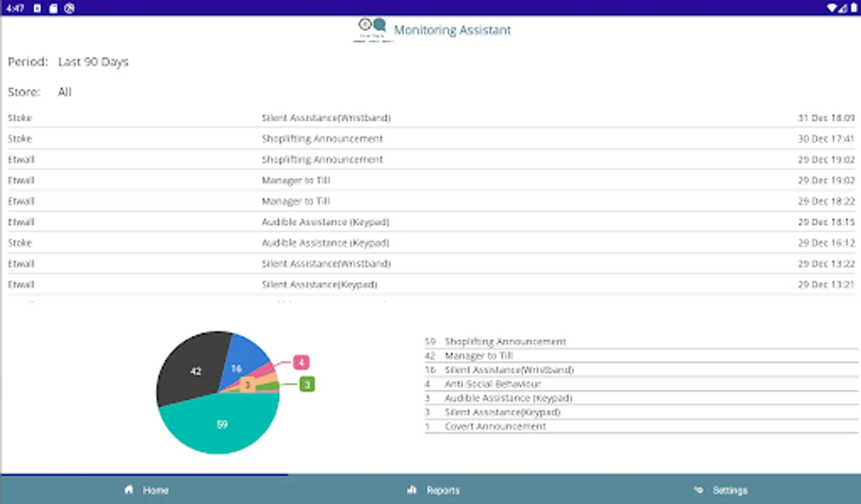Open the '31 Dec 18:09' Stoke row

[x=430, y=118]
